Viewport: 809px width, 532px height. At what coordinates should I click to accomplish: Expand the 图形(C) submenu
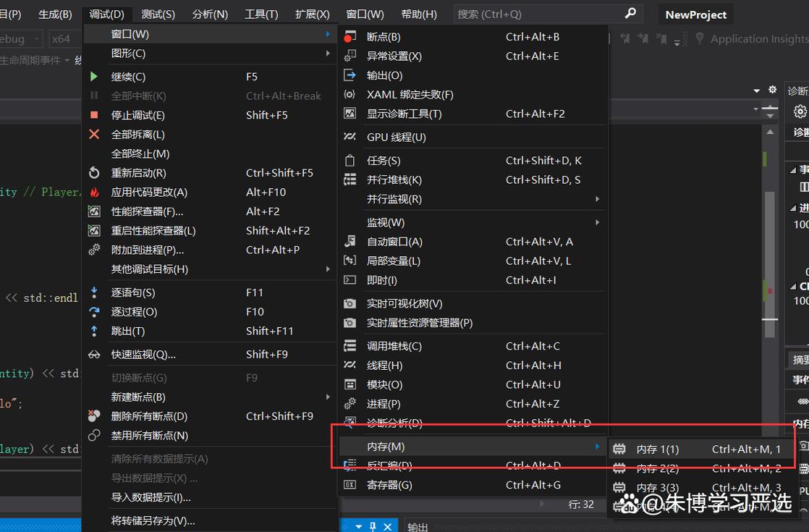328,53
